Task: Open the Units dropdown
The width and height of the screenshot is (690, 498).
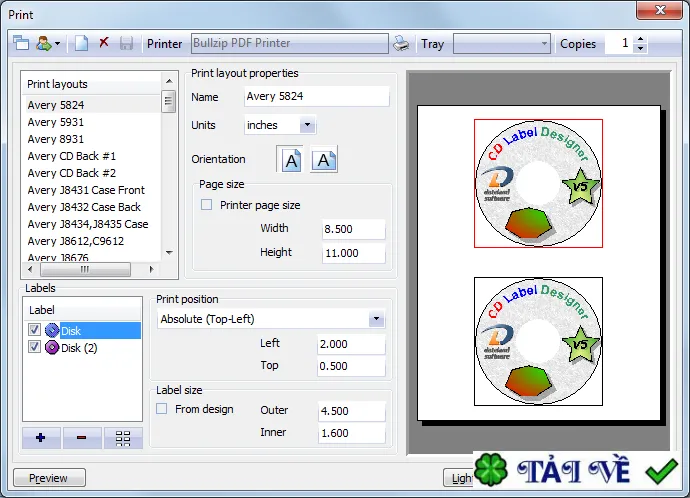Action: pyautogui.click(x=307, y=125)
